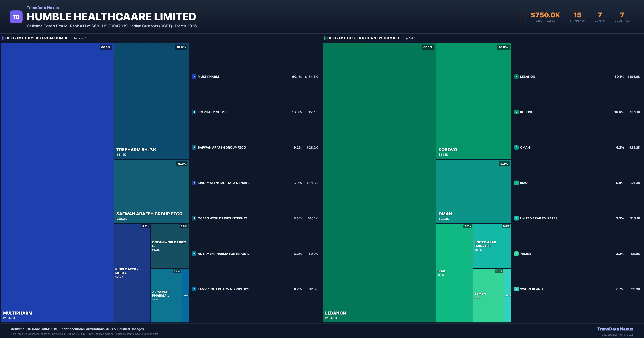Click the OMAN $28.2K treemap tile
The image size is (644, 338).
coord(473,192)
